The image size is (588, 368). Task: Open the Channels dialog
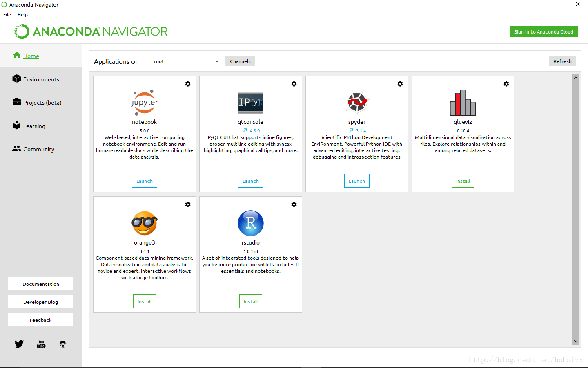pyautogui.click(x=240, y=61)
